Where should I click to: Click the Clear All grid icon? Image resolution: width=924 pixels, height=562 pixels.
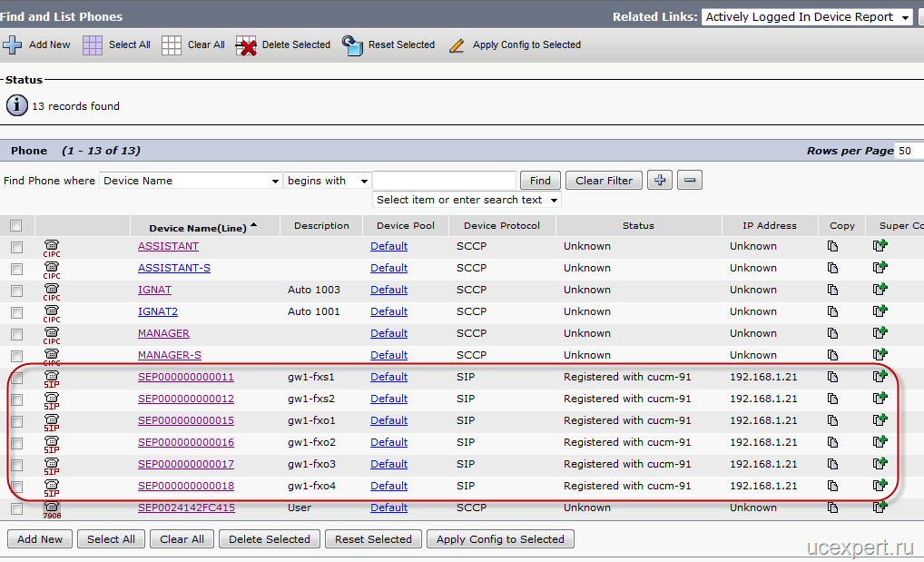[172, 44]
